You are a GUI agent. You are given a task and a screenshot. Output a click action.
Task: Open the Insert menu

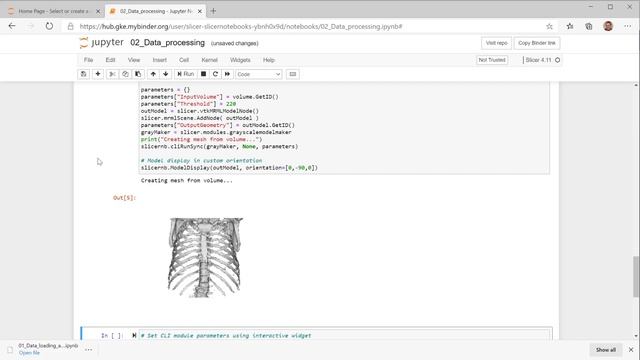pyautogui.click(x=160, y=60)
